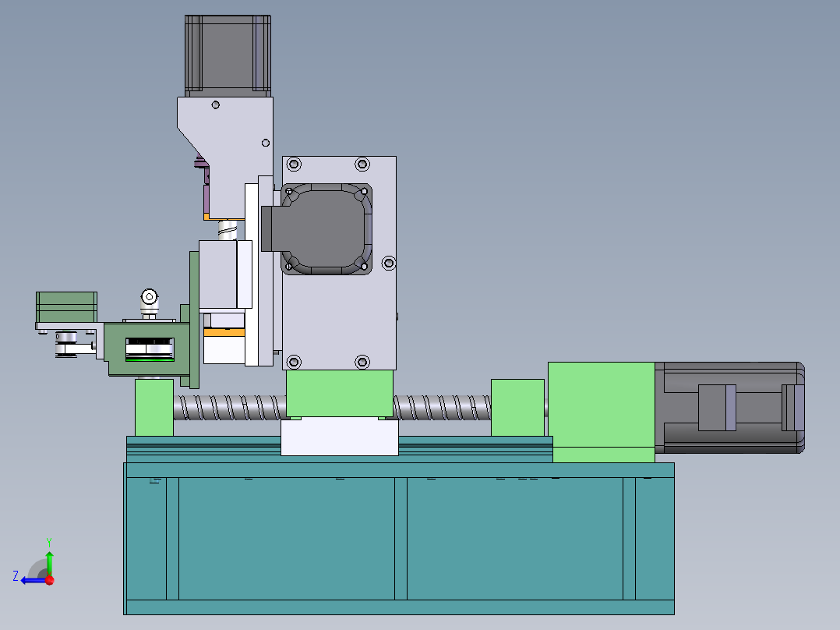840x630 pixels.
Task: Select the ball screw segment left of the nut block
Action: click(230, 408)
